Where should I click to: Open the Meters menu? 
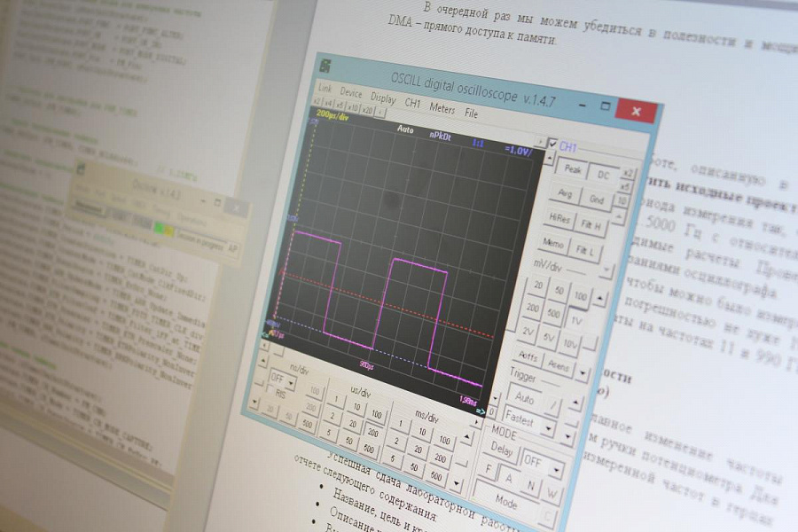click(442, 108)
